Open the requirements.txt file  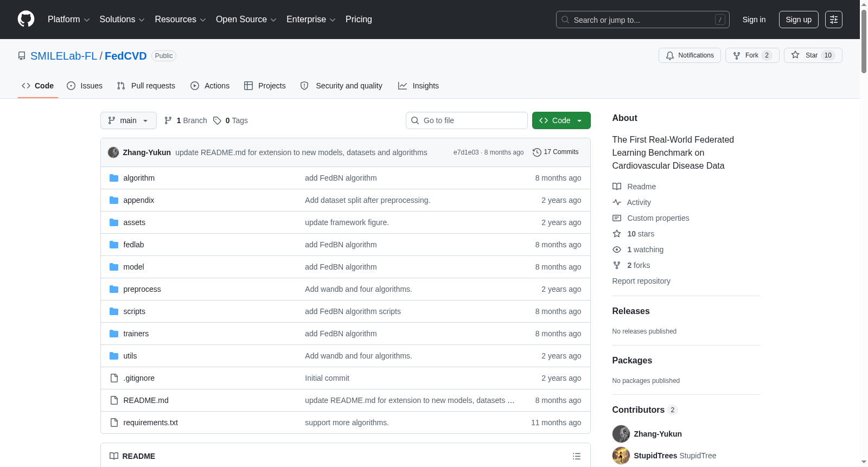(150, 423)
